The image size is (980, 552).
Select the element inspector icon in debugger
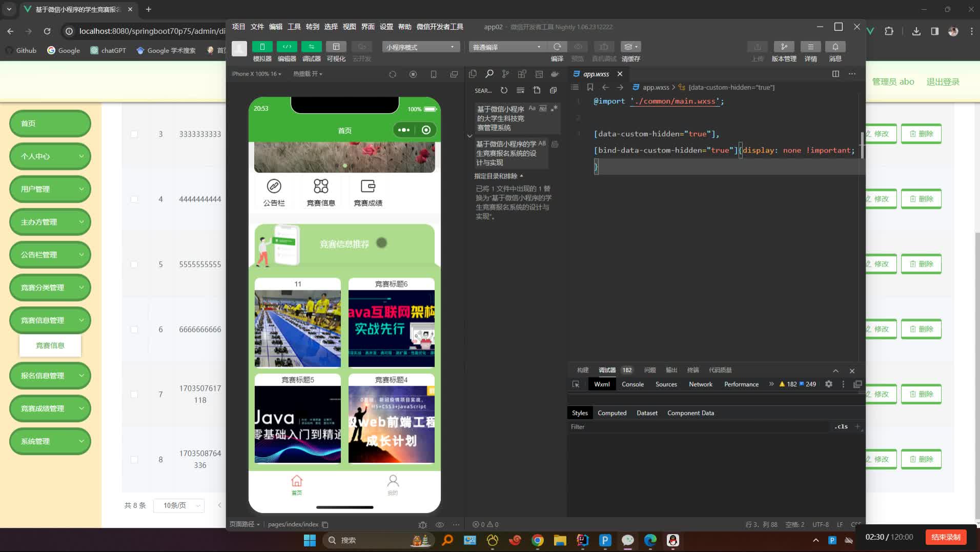tap(576, 384)
